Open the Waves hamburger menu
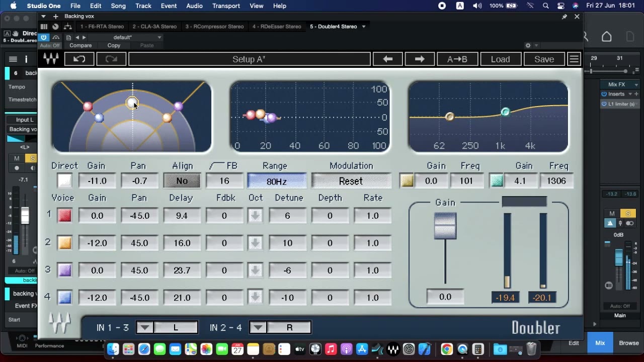 pos(574,59)
